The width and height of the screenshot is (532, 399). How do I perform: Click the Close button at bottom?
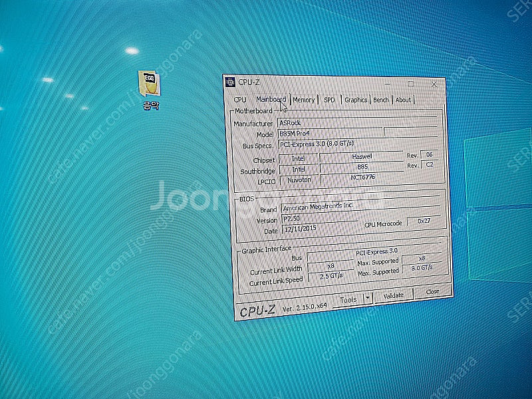[x=432, y=292]
